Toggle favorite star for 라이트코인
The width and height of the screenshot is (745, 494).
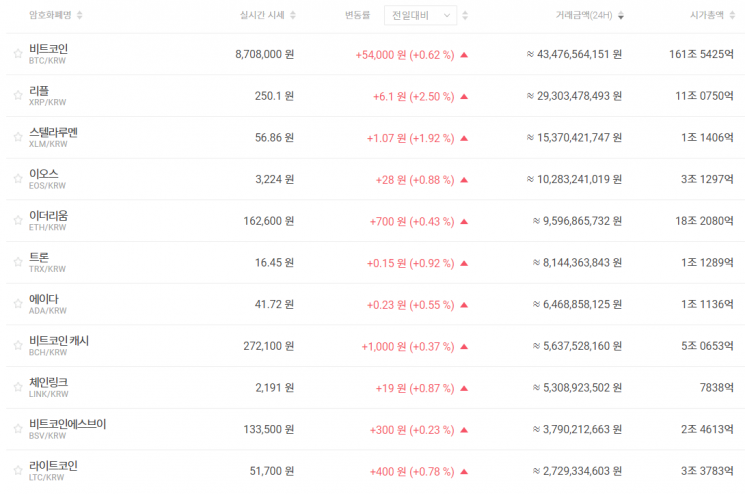click(18, 471)
